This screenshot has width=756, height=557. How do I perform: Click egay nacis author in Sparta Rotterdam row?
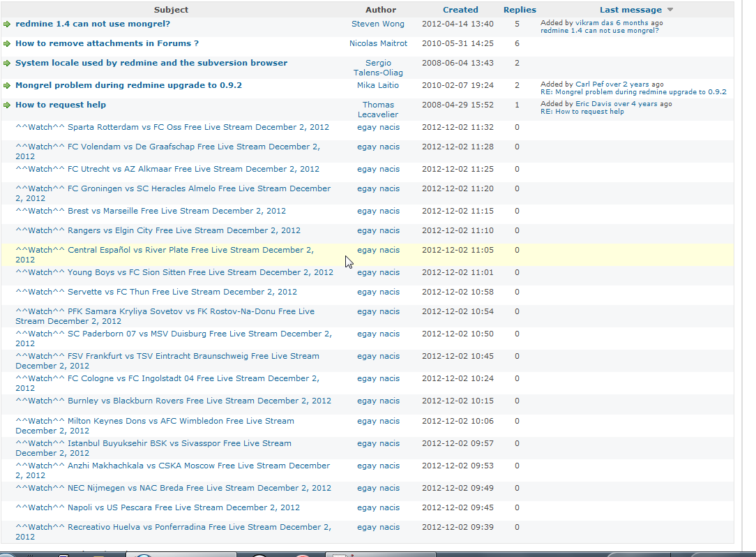pyautogui.click(x=378, y=127)
